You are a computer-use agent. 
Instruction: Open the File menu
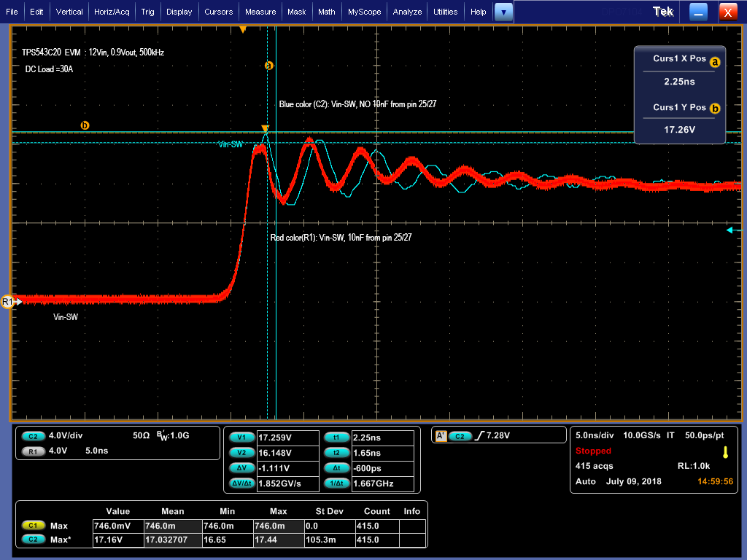tap(12, 12)
